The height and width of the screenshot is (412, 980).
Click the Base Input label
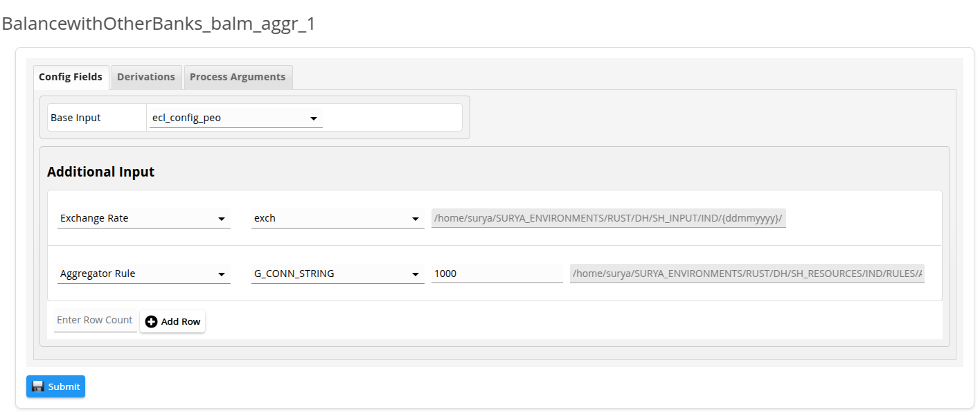coord(75,118)
